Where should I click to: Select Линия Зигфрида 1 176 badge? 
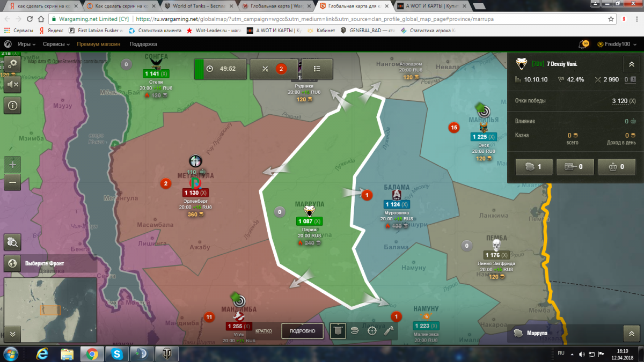[496, 255]
